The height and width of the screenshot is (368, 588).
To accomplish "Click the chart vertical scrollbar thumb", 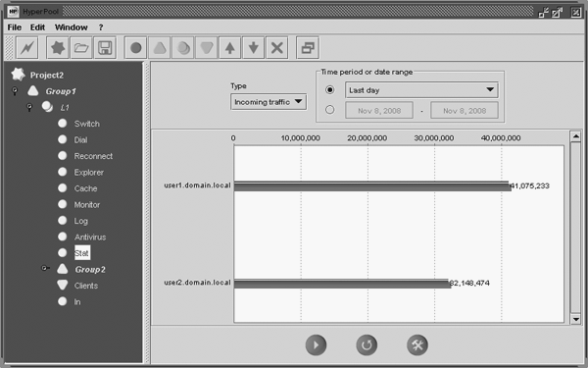I will (575, 228).
